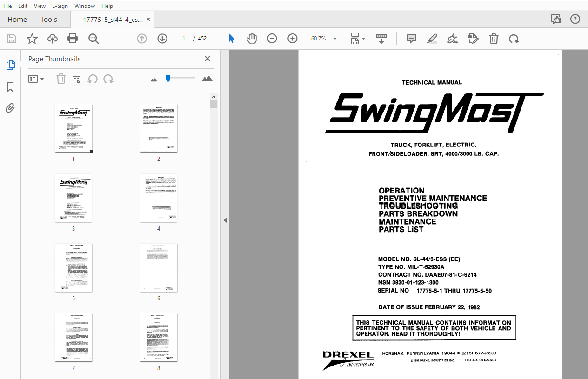Screen dimensions: 588x379
Task: Print the document
Action: tap(73, 39)
